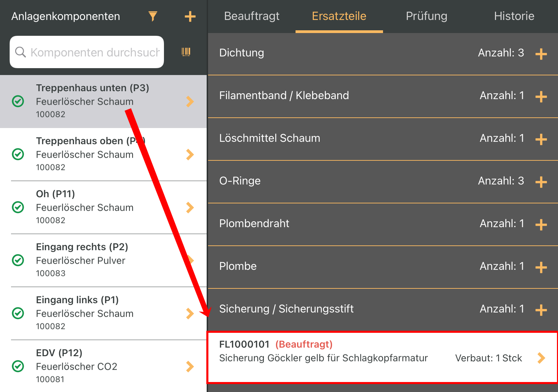This screenshot has height=392, width=558.
Task: Add new Anlagenkomponente with plus icon
Action: tap(190, 16)
